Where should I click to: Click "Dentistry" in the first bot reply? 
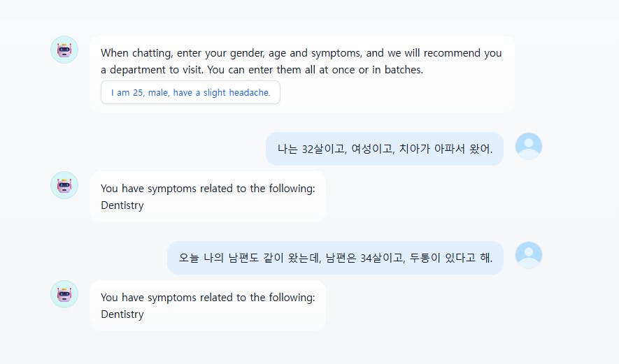(122, 205)
